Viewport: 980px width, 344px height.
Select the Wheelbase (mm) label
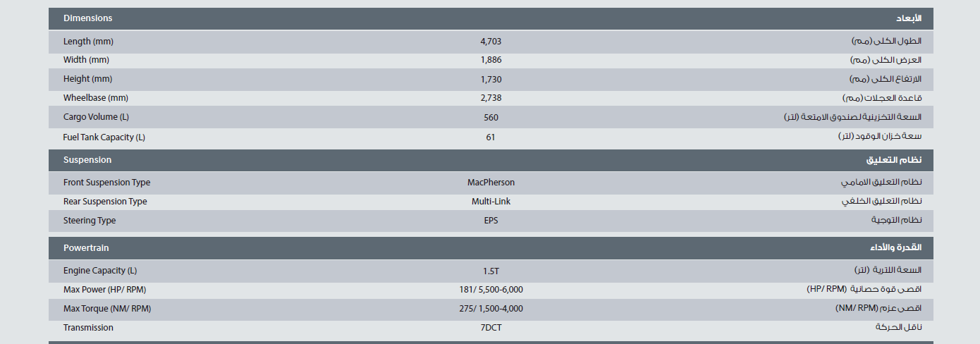coord(96,98)
